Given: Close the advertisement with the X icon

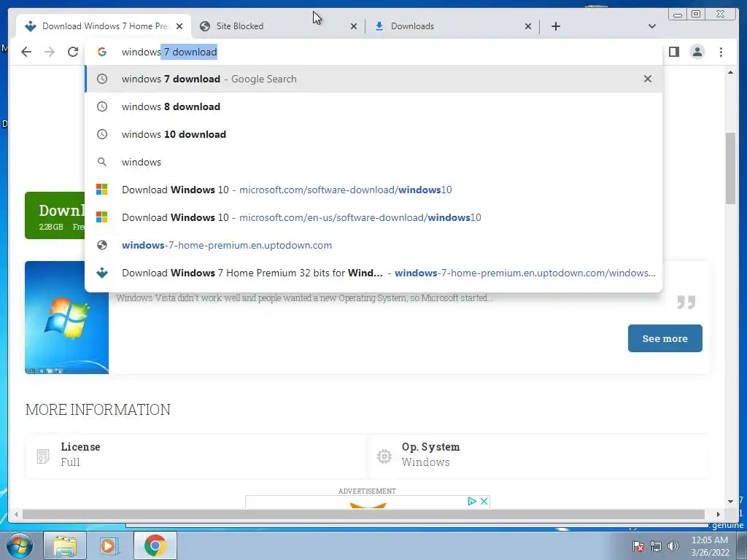Looking at the screenshot, I should (x=484, y=501).
